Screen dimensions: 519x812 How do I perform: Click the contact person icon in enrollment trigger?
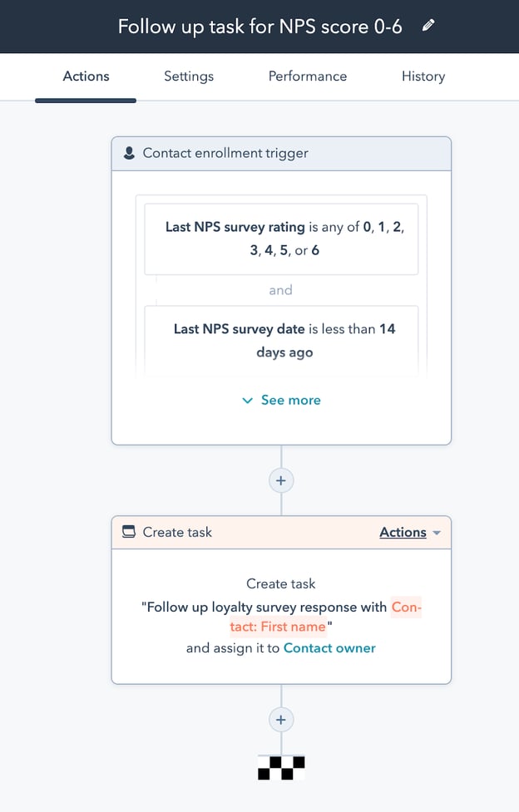pyautogui.click(x=129, y=153)
